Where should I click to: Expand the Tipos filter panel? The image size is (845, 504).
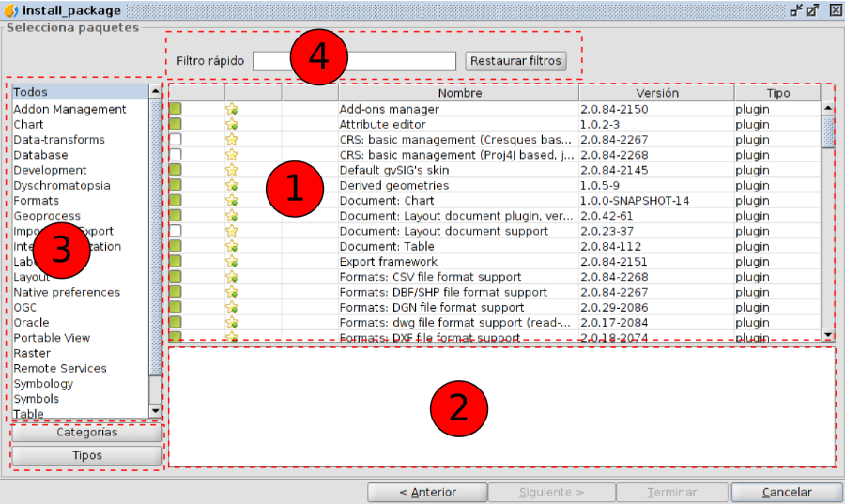[x=86, y=455]
